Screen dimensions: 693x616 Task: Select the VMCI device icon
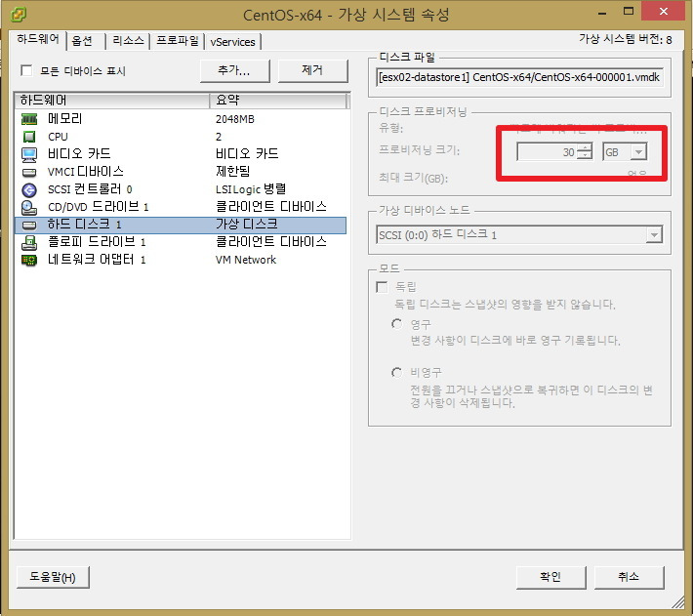[29, 172]
